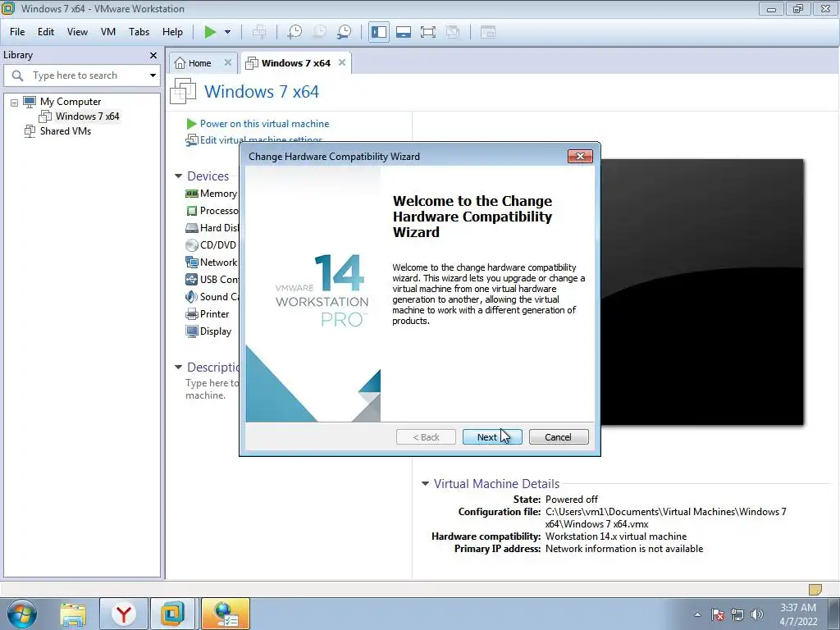Collapse the Devices section
This screenshot has width=840, height=630.
coord(178,176)
